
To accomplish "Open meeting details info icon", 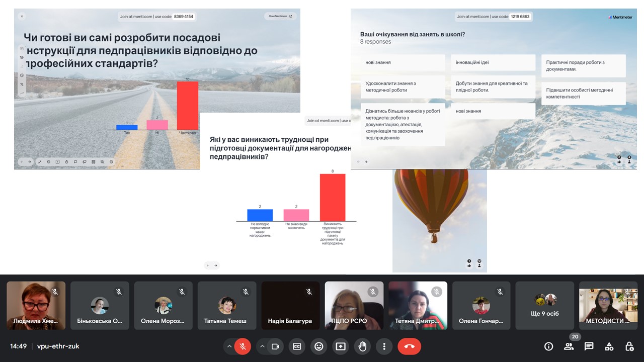I will pos(548,346).
